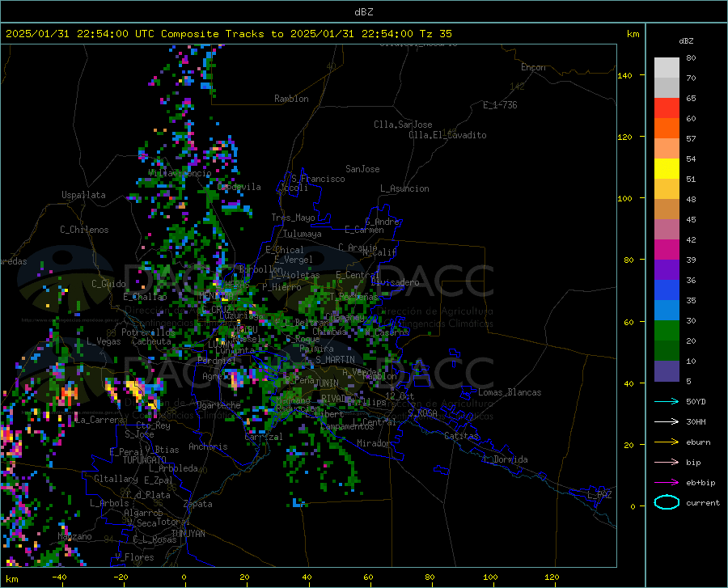
Task: Select the 'S_Francisco' map label
Action: (x=318, y=179)
